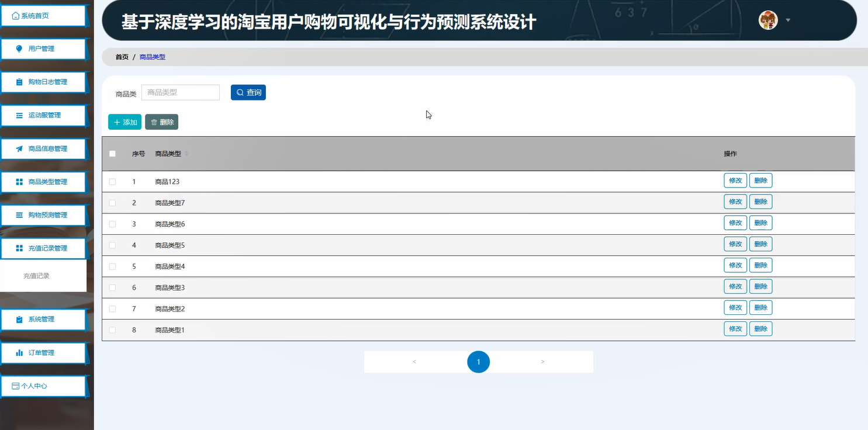The image size is (868, 430).
Task: Go to previous page with the left chevron
Action: tap(414, 362)
